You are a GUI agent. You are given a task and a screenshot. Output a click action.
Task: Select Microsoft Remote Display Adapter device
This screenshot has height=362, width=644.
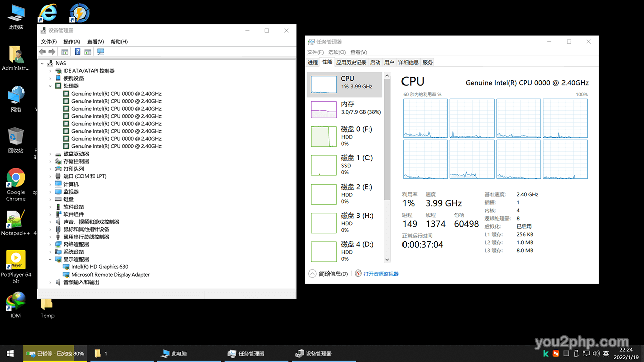pos(110,275)
